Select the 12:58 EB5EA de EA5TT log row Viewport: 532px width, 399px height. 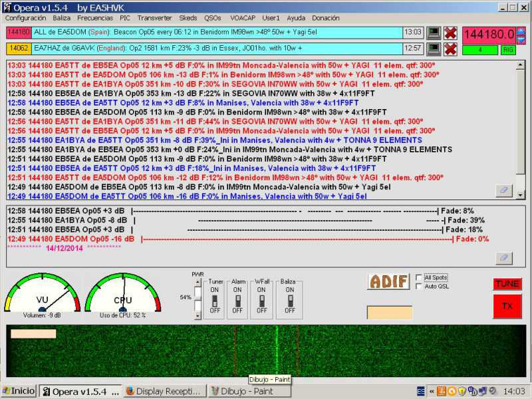(x=183, y=103)
